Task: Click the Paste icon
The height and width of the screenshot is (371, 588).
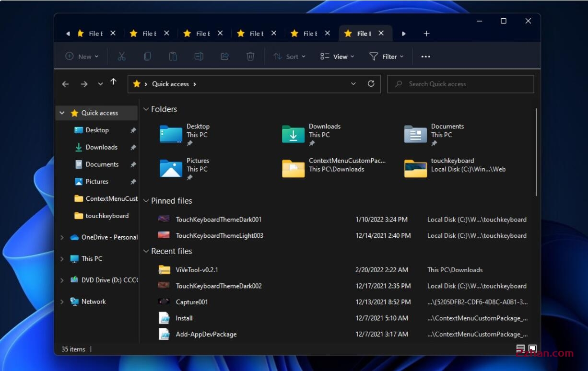Action: (x=173, y=56)
